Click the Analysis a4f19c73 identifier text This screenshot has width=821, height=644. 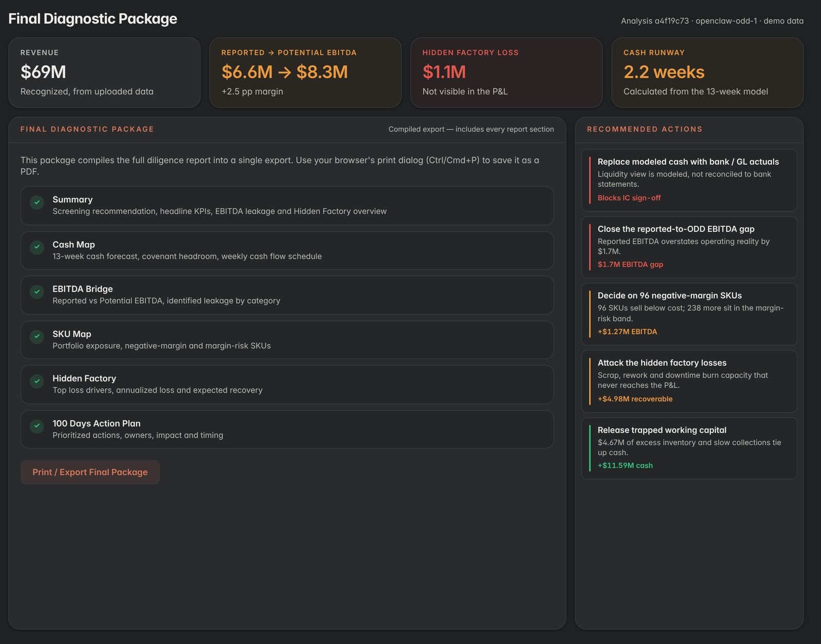[655, 21]
